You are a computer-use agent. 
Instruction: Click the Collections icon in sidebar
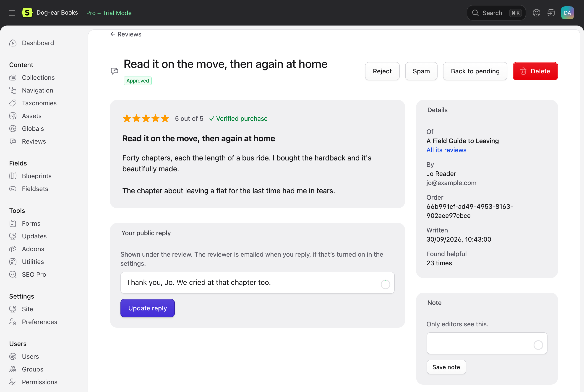[x=13, y=77]
